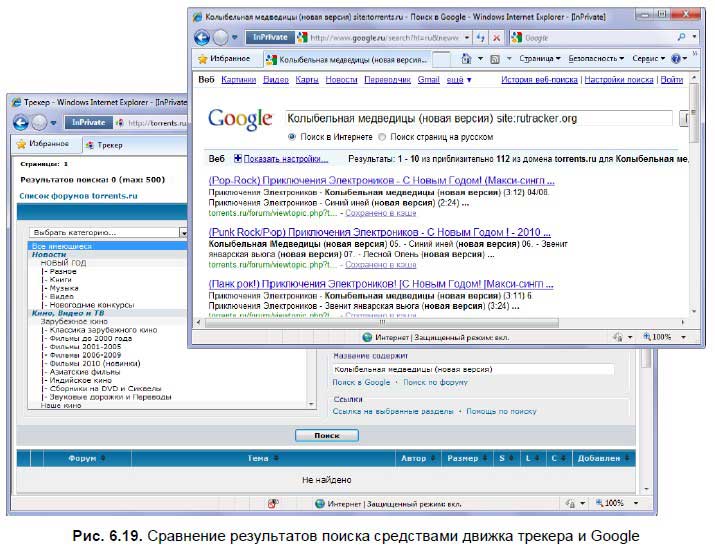The width and height of the screenshot is (715, 552).
Task: Click Home icon in Google window toolbar
Action: point(466,59)
